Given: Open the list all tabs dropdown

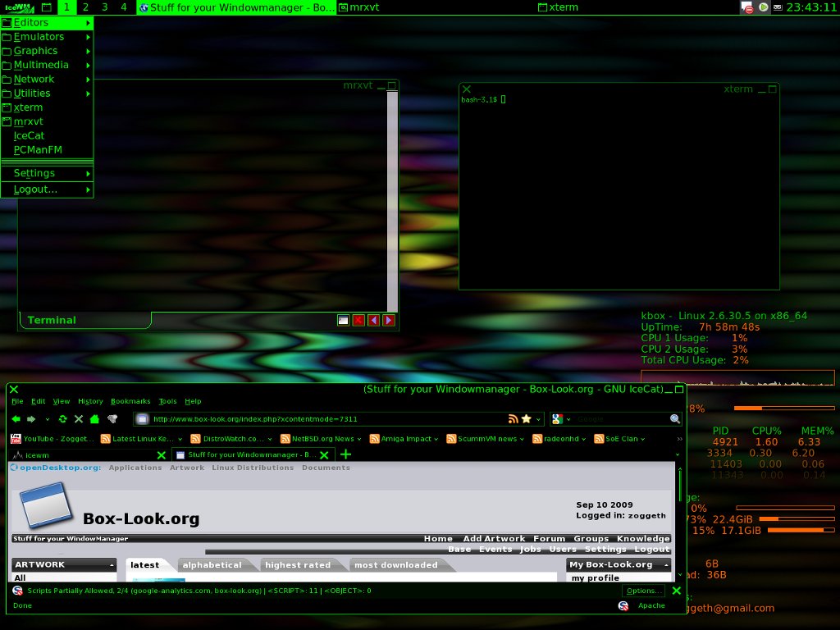Looking at the screenshot, I should click(x=678, y=454).
